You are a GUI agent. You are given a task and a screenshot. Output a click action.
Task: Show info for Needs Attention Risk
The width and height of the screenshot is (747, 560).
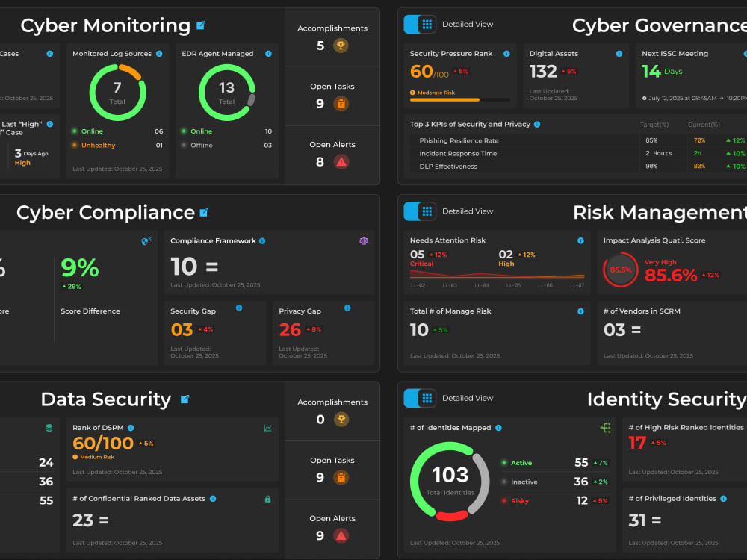[580, 240]
